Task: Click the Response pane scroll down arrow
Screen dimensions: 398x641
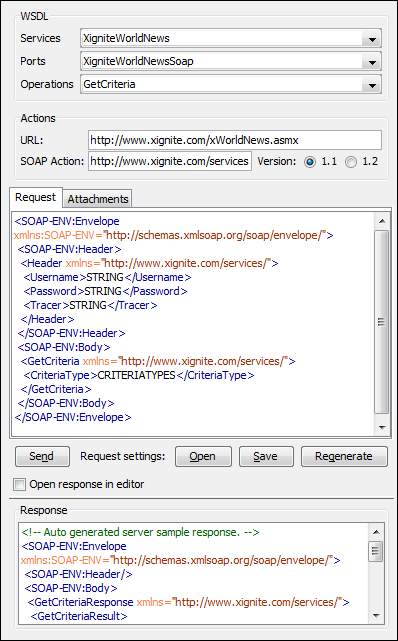Action: 376,615
